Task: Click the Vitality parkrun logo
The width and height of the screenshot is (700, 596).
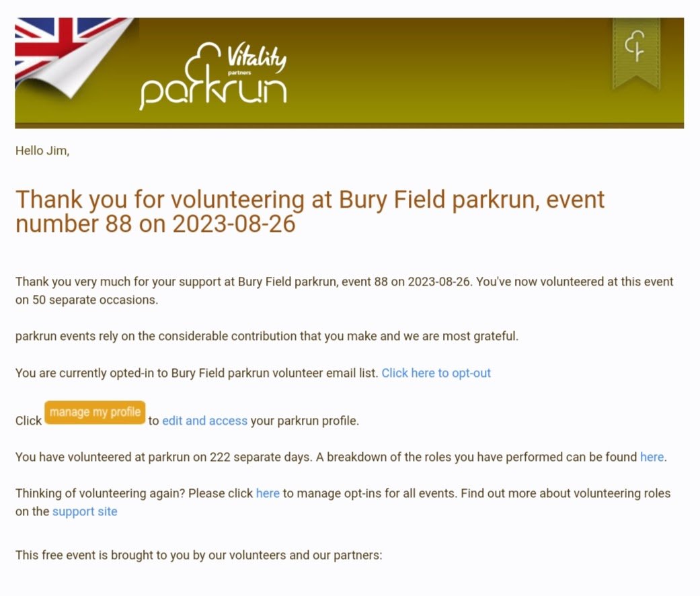Action: tap(213, 77)
